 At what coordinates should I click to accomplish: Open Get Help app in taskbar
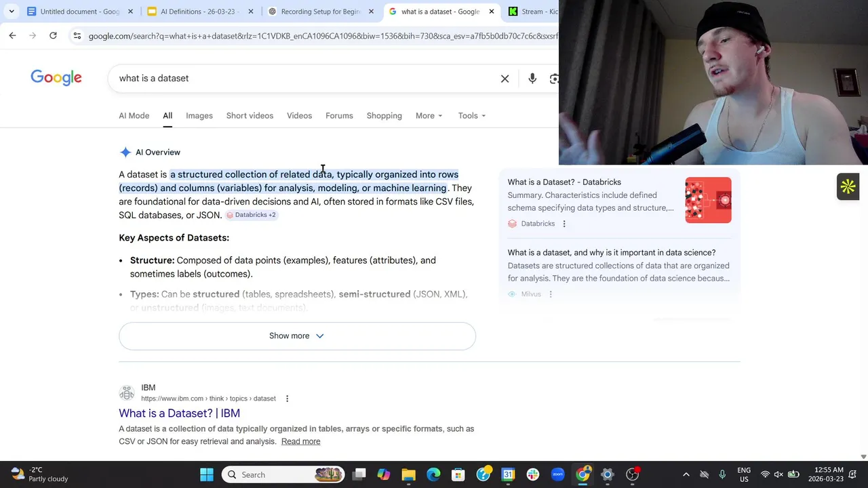coord(484,474)
